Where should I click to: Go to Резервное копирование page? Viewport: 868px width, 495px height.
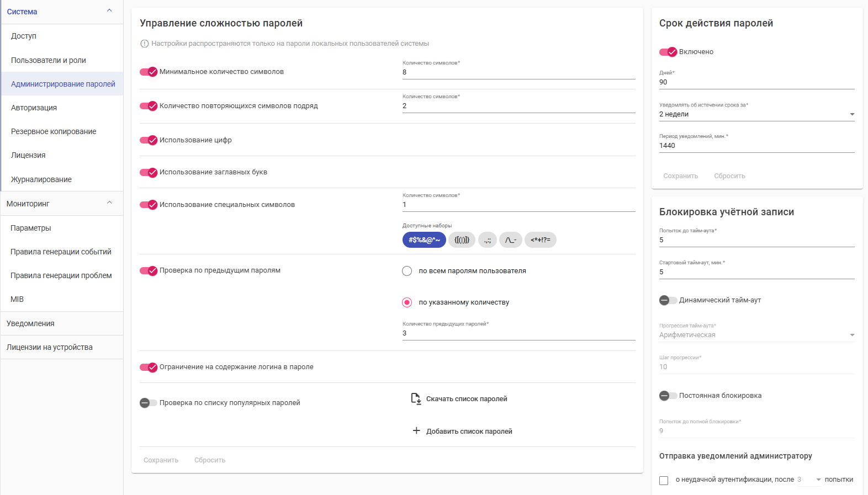54,131
